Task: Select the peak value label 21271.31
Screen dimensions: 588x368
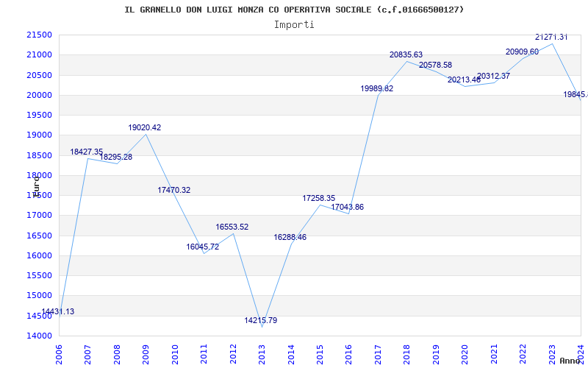Action: point(551,38)
